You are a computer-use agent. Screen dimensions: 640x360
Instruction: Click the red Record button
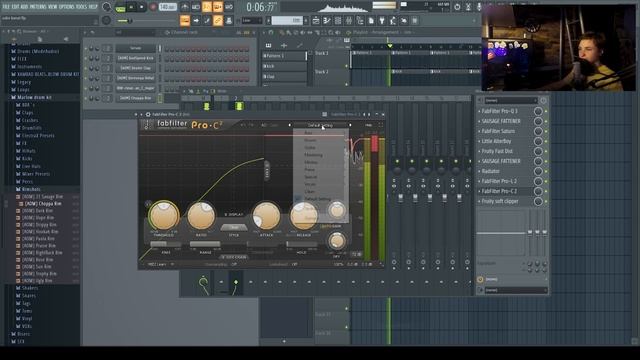tap(153, 7)
